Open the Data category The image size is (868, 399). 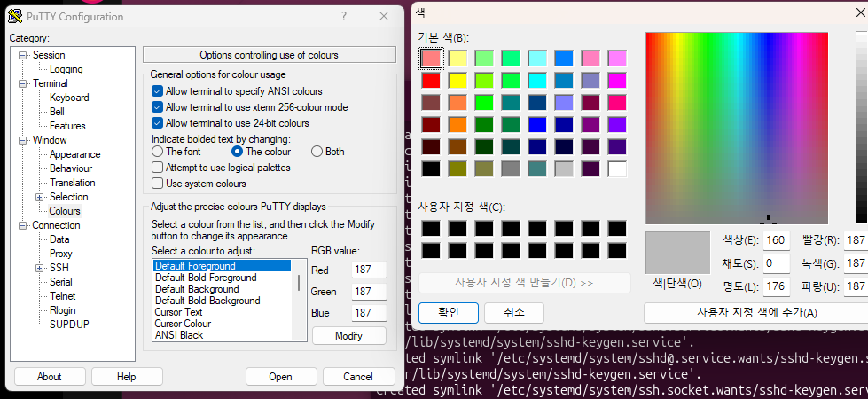click(59, 239)
